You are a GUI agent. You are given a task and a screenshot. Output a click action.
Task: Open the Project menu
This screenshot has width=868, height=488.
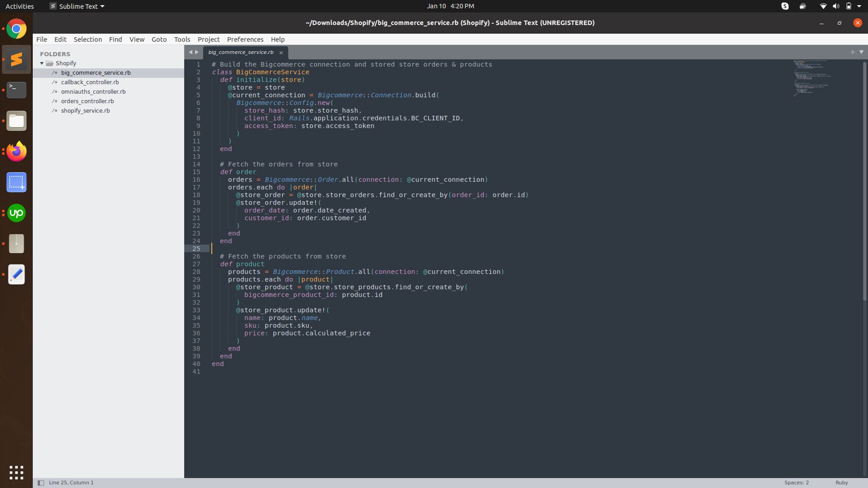point(209,39)
